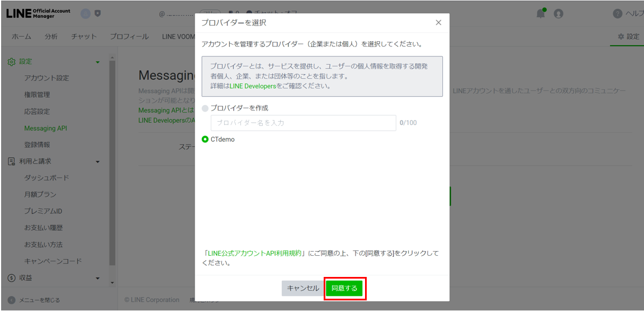Select the プロバイダーを作成 radio button
The width and height of the screenshot is (644, 311).
pyautogui.click(x=205, y=108)
